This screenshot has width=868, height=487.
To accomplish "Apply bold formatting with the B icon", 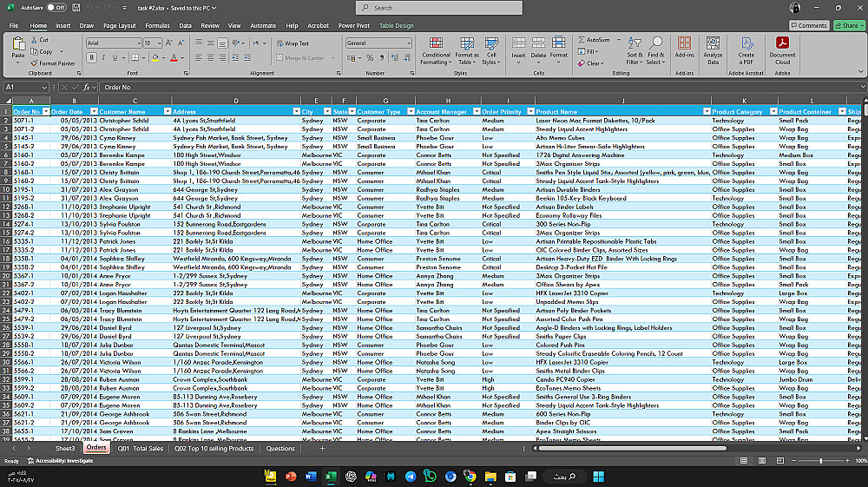I will tap(91, 58).
